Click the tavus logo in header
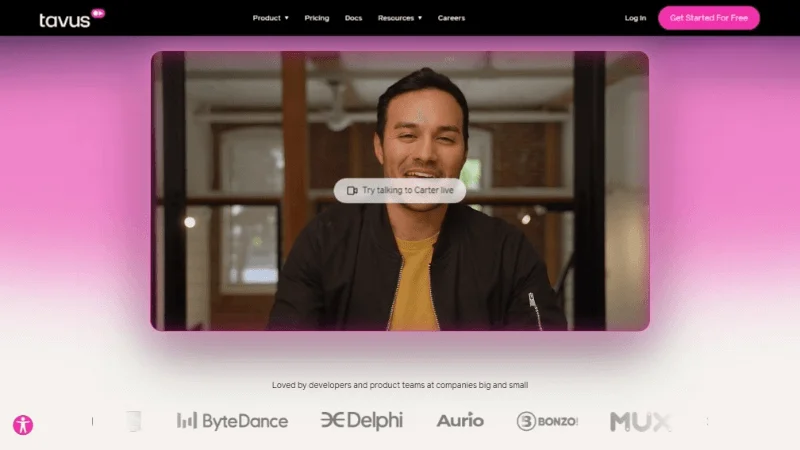The height and width of the screenshot is (450, 800). pos(64,19)
